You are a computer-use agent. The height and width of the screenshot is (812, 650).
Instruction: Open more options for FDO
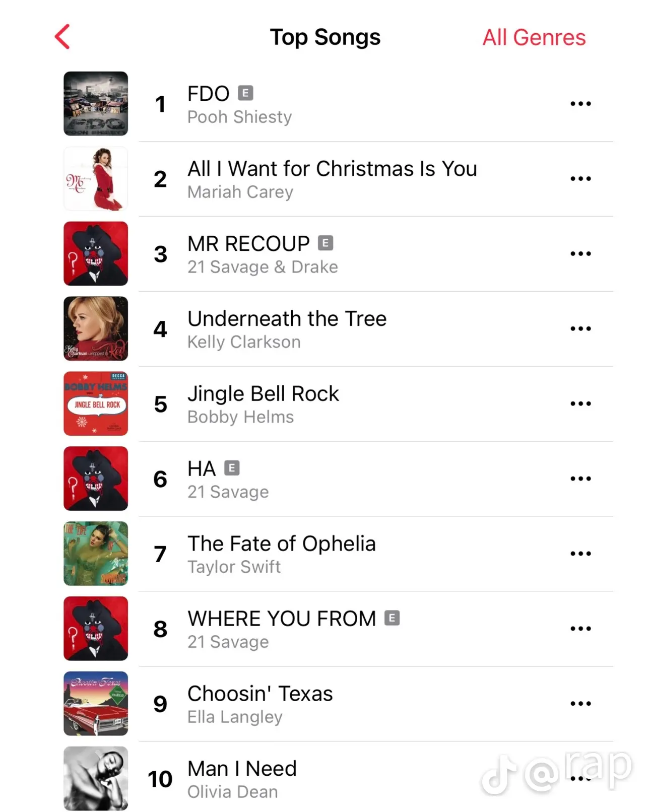[580, 104]
